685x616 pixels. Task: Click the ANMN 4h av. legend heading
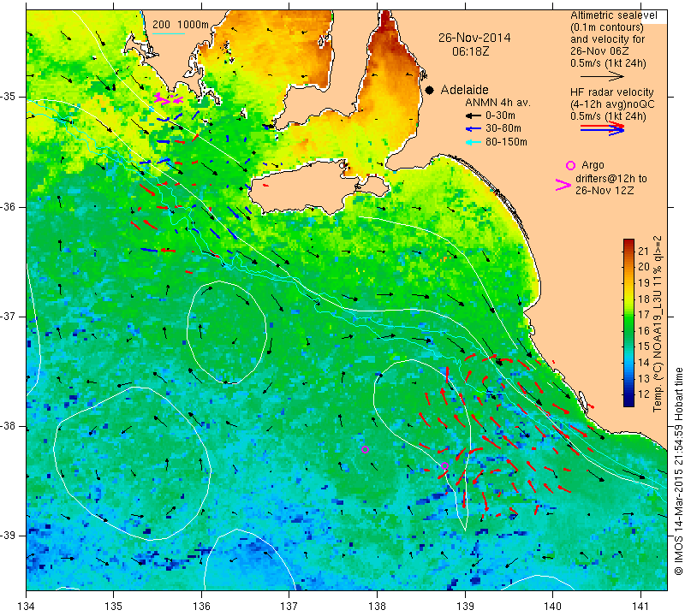(497, 103)
